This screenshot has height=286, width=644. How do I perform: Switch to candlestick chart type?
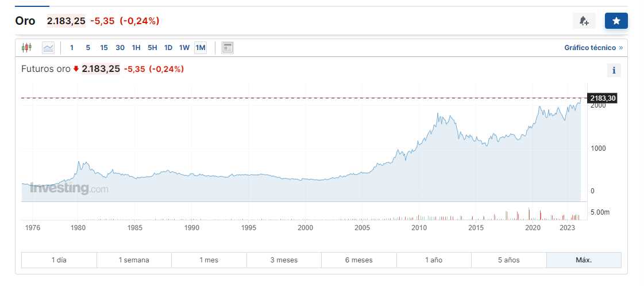click(x=26, y=48)
